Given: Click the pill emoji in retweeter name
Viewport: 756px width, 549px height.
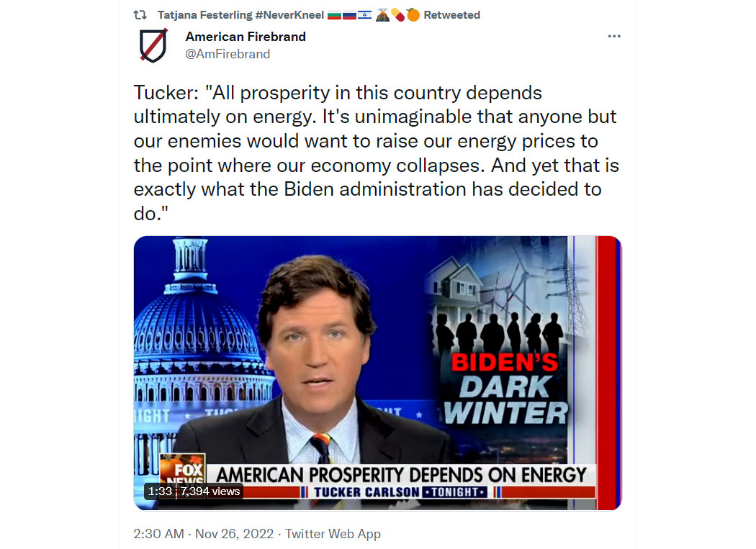Looking at the screenshot, I should pos(397,15).
